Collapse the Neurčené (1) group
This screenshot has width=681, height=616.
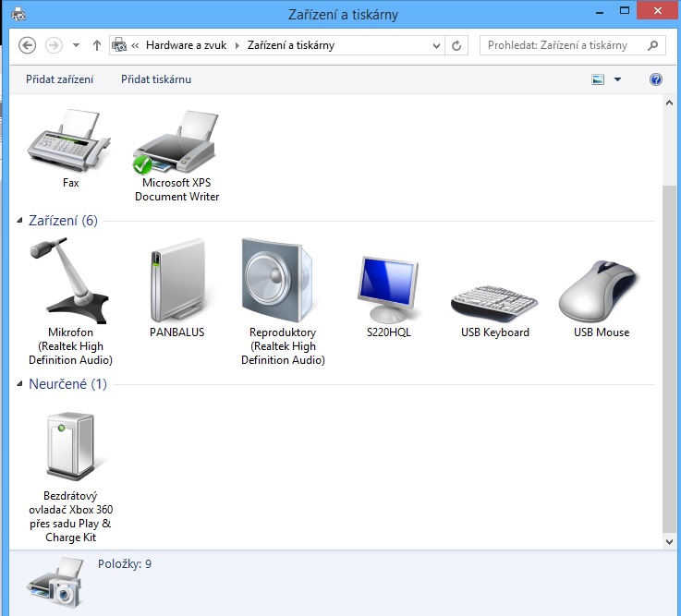click(22, 384)
